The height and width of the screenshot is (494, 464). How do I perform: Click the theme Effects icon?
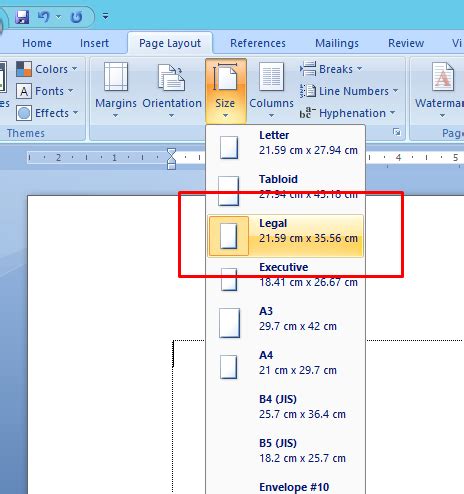[24, 113]
